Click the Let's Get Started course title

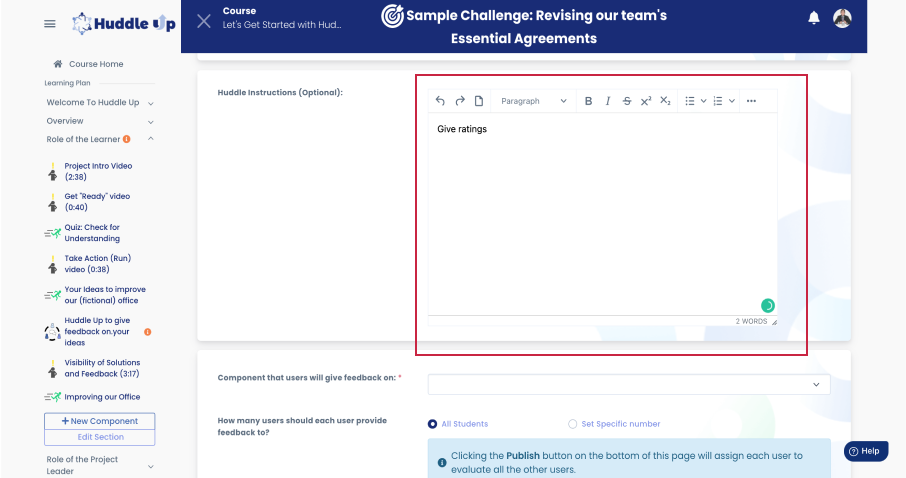282,25
